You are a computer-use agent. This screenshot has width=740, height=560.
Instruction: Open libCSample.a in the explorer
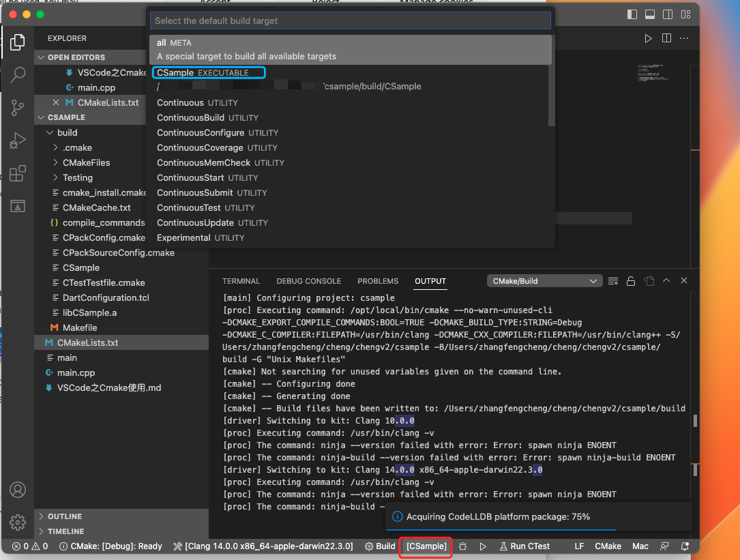coord(89,312)
